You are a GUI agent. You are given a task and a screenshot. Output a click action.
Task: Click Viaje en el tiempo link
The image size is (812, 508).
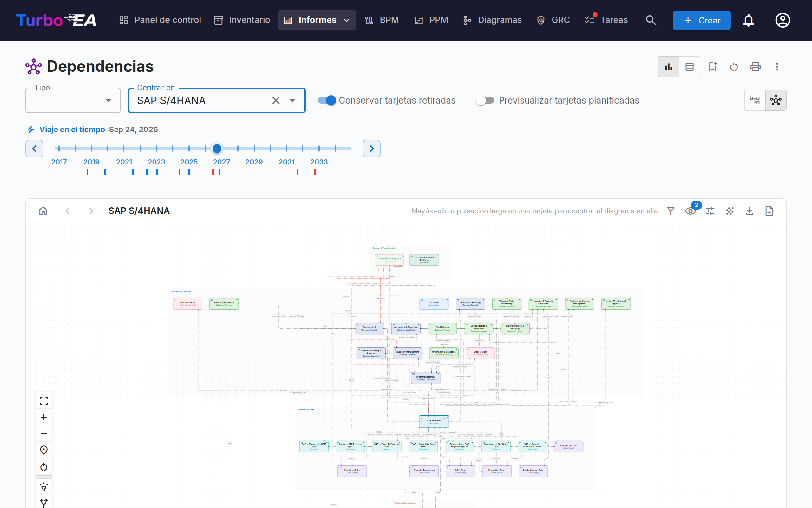(72, 130)
